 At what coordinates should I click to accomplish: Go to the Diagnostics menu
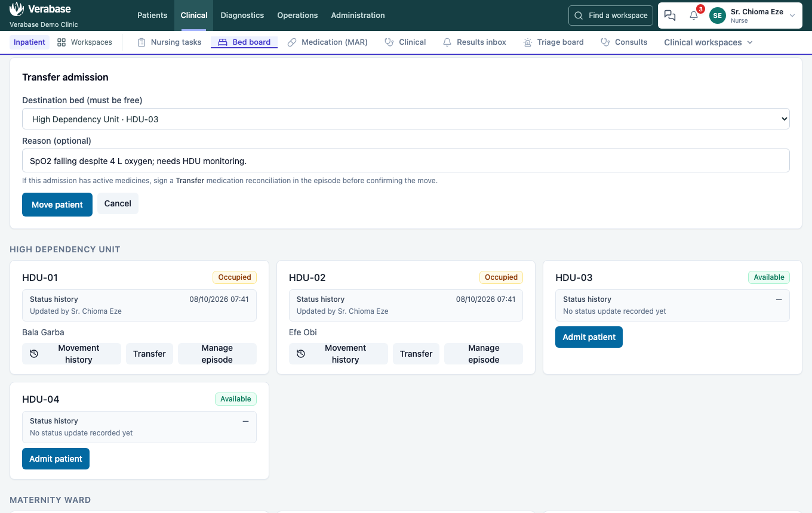coord(242,16)
